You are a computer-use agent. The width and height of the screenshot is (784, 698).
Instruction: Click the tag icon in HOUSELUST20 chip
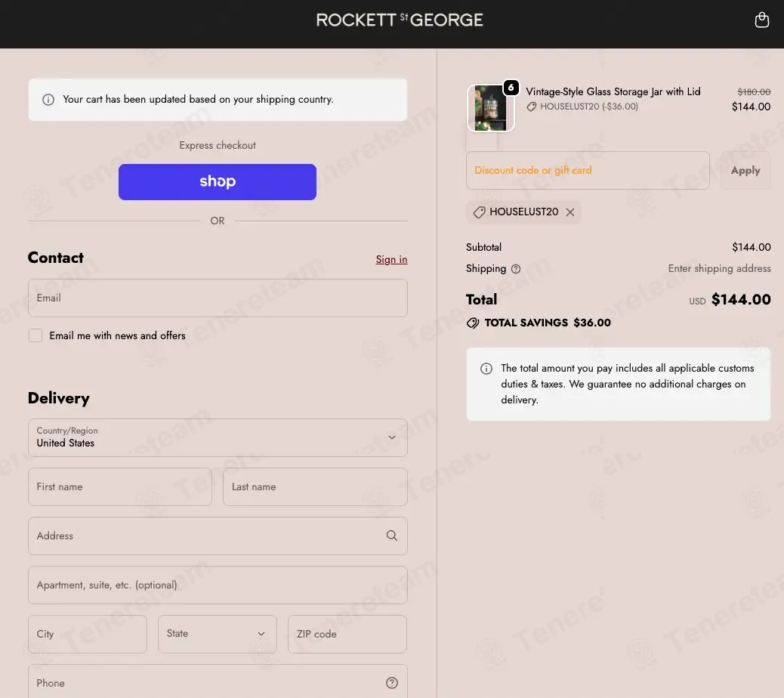click(x=479, y=212)
